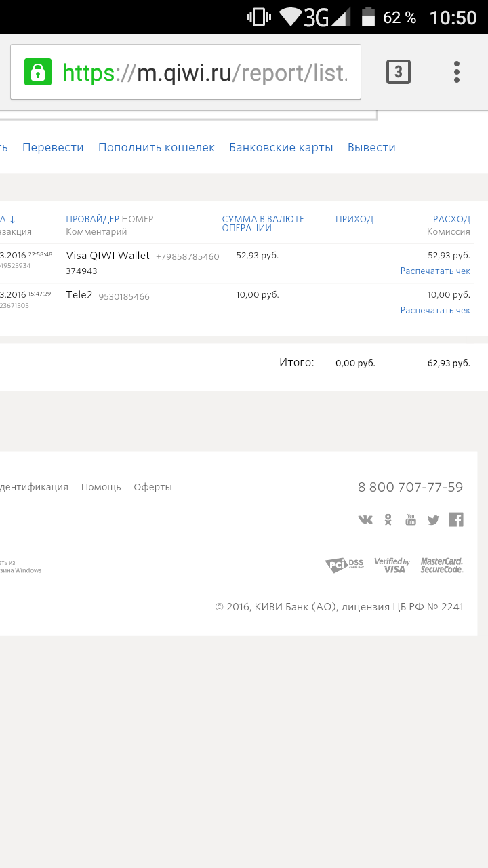The height and width of the screenshot is (868, 488).
Task: Open Пополнить кошелек menu item
Action: [157, 147]
